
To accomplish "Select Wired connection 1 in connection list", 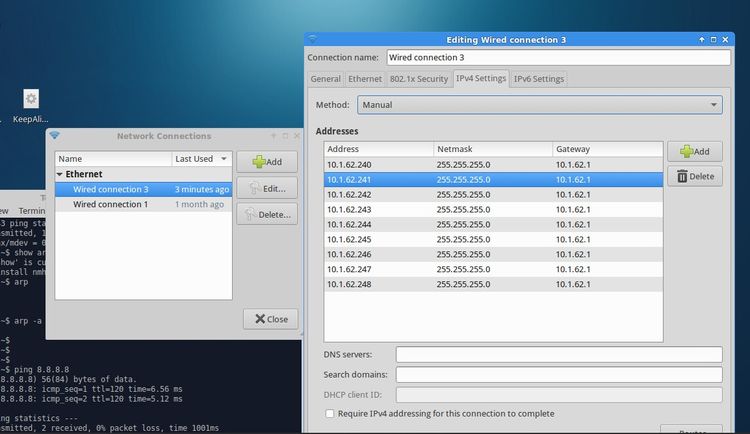I will (143, 204).
